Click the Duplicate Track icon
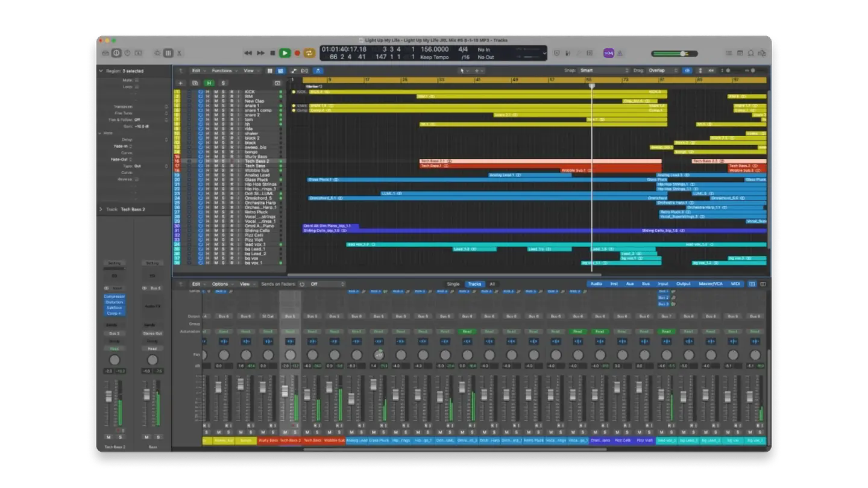This screenshot has height=488, width=868. (195, 83)
